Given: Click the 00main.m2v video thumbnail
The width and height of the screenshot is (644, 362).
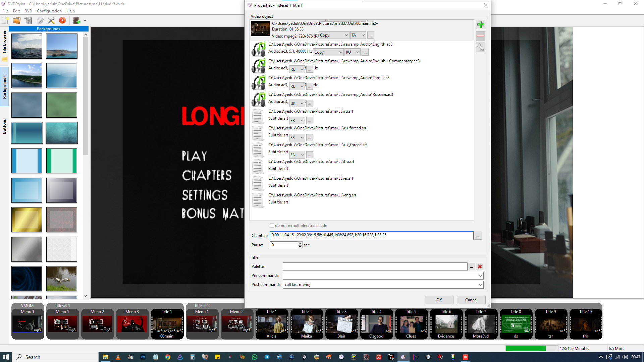Looking at the screenshot, I should click(260, 28).
